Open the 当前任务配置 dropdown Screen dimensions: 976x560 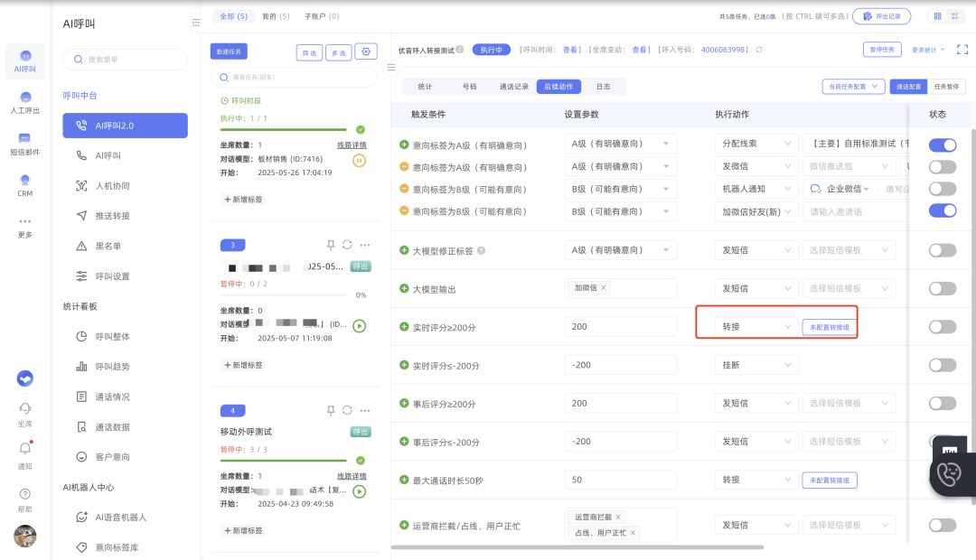click(x=853, y=87)
